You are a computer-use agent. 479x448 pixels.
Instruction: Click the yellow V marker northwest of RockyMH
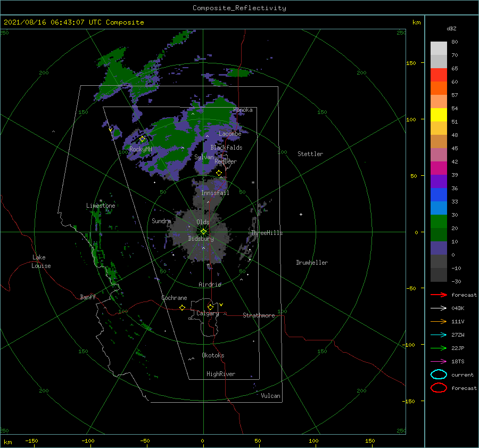(110, 130)
